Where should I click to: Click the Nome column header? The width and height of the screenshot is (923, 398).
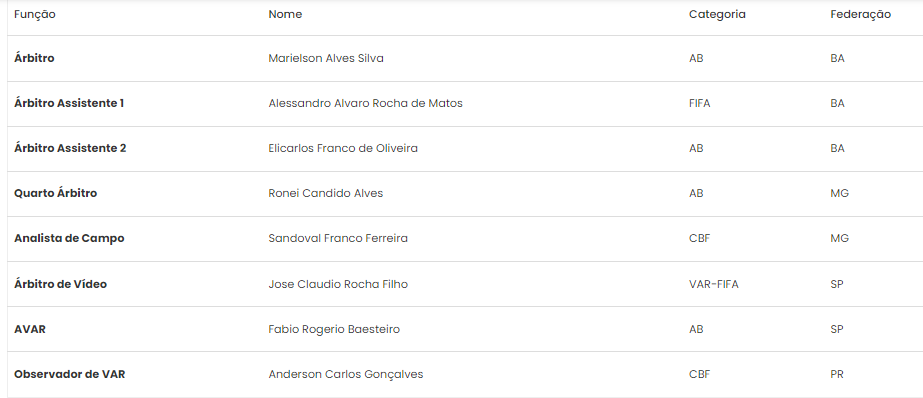(285, 14)
